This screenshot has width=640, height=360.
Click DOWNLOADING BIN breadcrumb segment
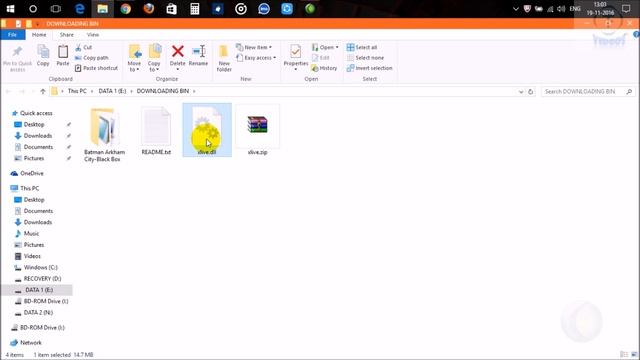pyautogui.click(x=163, y=91)
